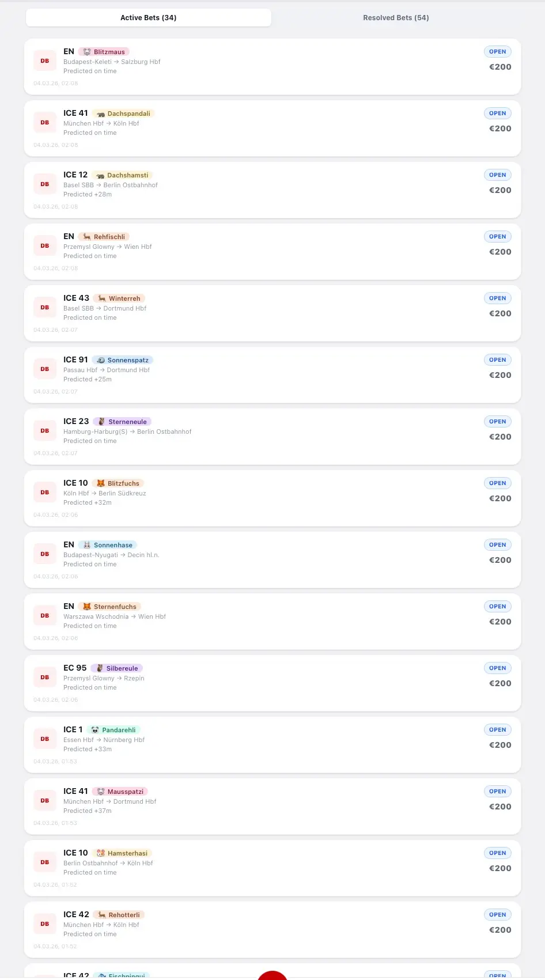Switch to the Resolved Bets tab
Viewport: 545px width, 980px height.
[x=396, y=18]
